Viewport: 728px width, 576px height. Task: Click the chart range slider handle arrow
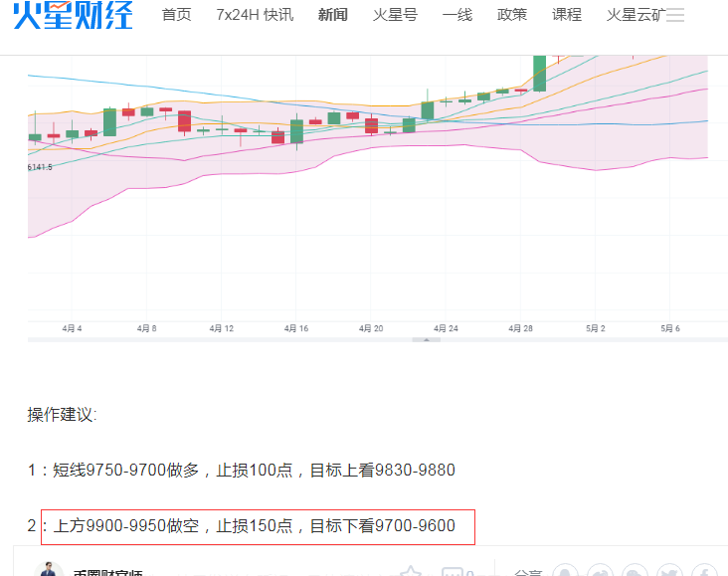427,339
